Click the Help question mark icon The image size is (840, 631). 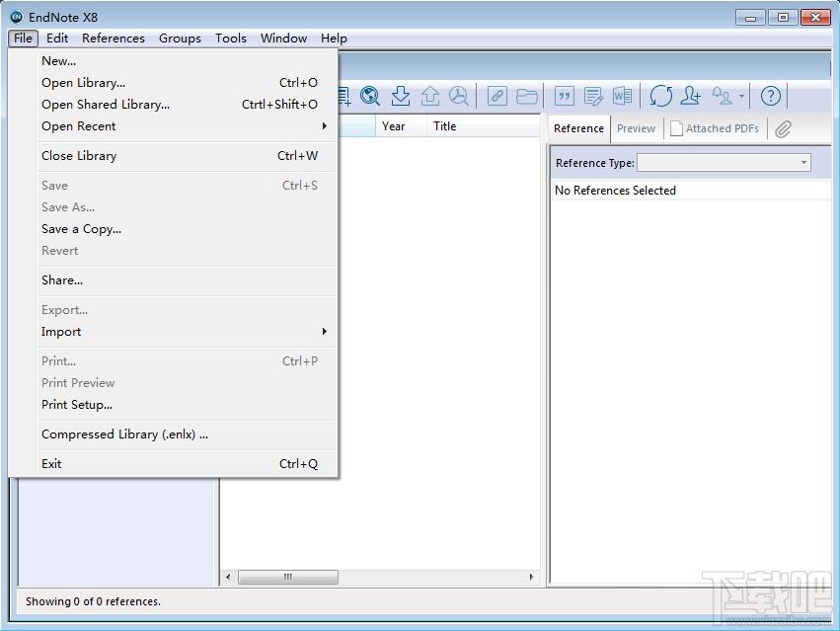pyautogui.click(x=770, y=97)
